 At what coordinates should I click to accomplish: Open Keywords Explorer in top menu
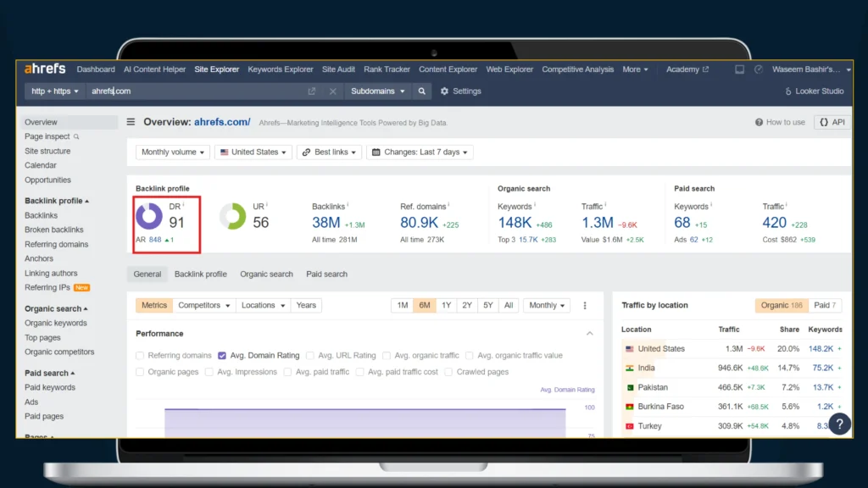[x=281, y=69]
